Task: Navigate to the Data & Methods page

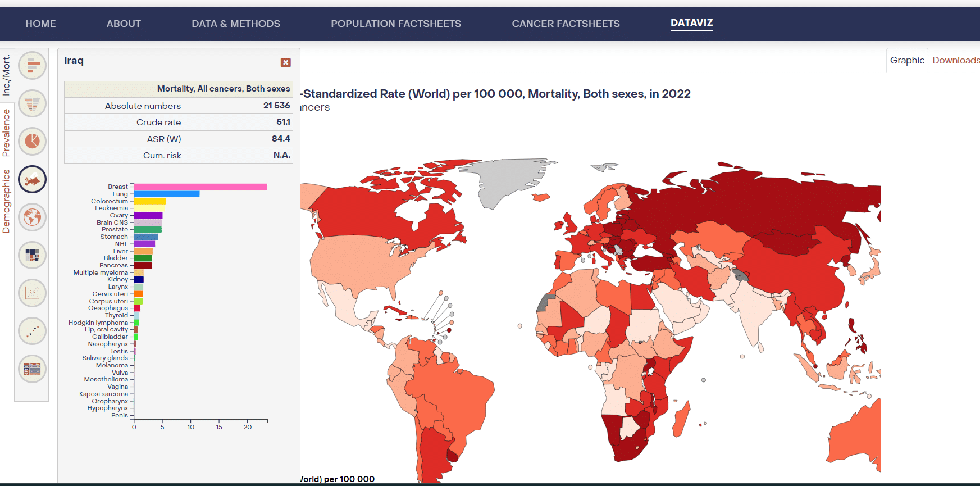Action: pos(236,24)
